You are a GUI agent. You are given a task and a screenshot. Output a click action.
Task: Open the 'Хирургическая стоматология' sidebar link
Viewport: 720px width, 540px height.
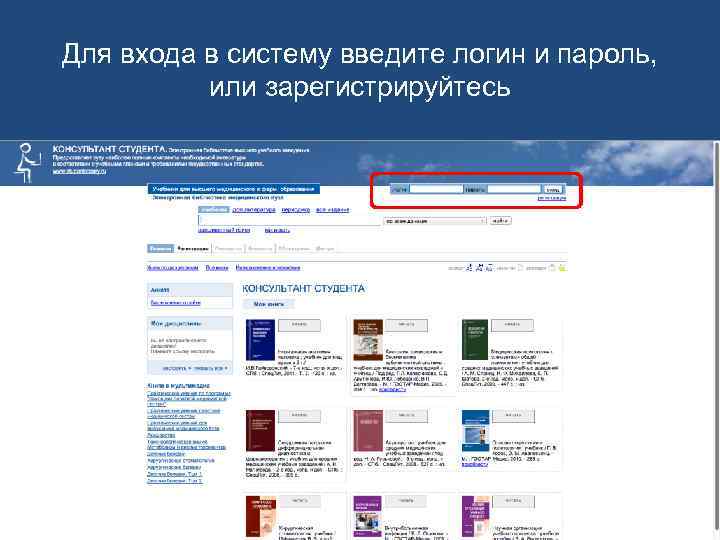click(181, 460)
